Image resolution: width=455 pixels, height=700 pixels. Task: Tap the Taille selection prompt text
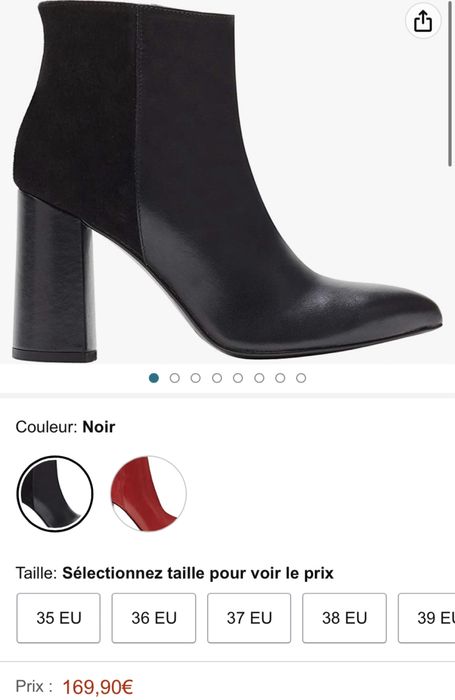pos(198,573)
